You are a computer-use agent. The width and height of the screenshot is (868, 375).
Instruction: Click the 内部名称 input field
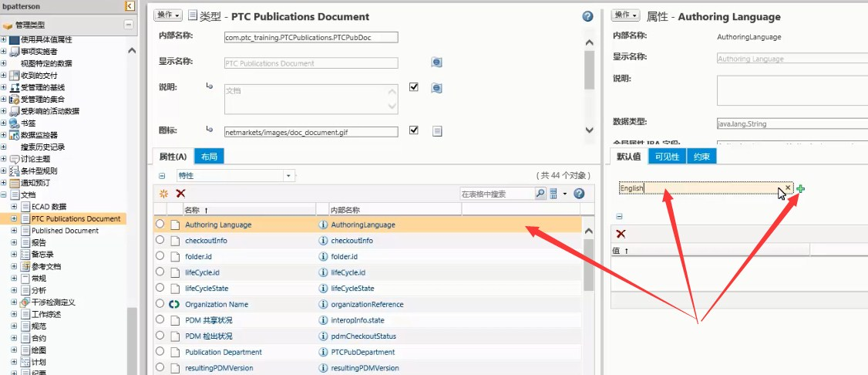point(311,37)
